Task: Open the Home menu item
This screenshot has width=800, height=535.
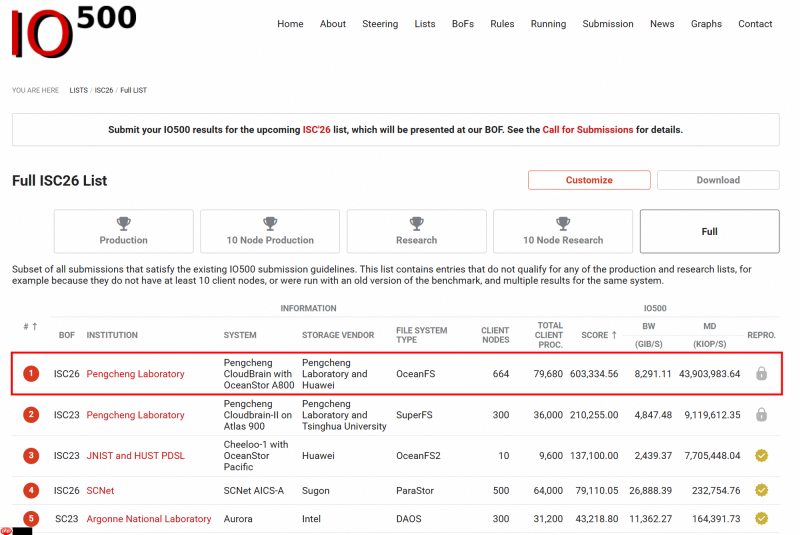Action: [x=290, y=24]
